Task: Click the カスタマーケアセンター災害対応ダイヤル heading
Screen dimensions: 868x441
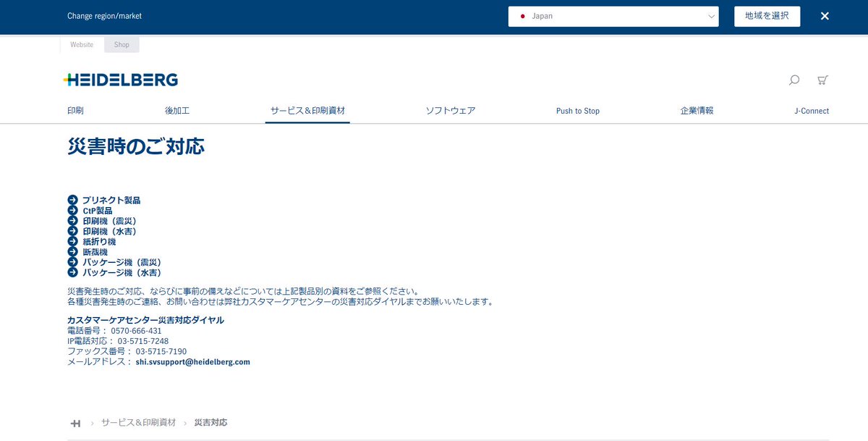Action: [145, 320]
